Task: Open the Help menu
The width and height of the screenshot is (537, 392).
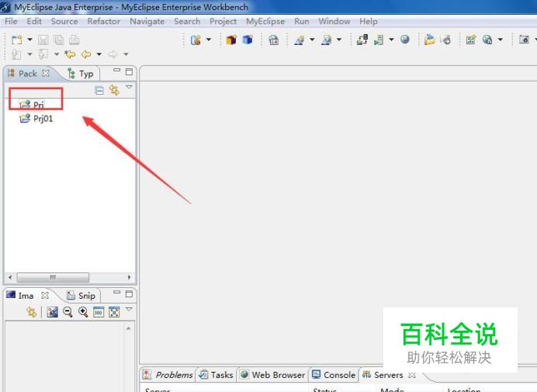Action: (369, 21)
